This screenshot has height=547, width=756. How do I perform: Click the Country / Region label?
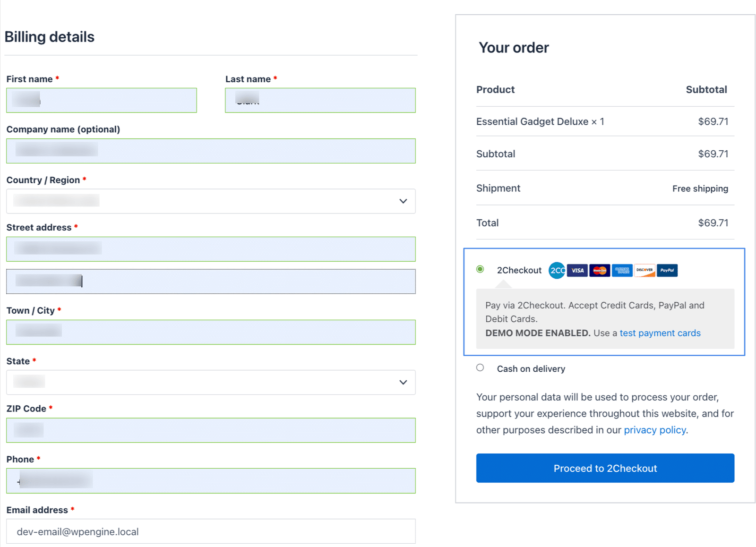pyautogui.click(x=43, y=180)
